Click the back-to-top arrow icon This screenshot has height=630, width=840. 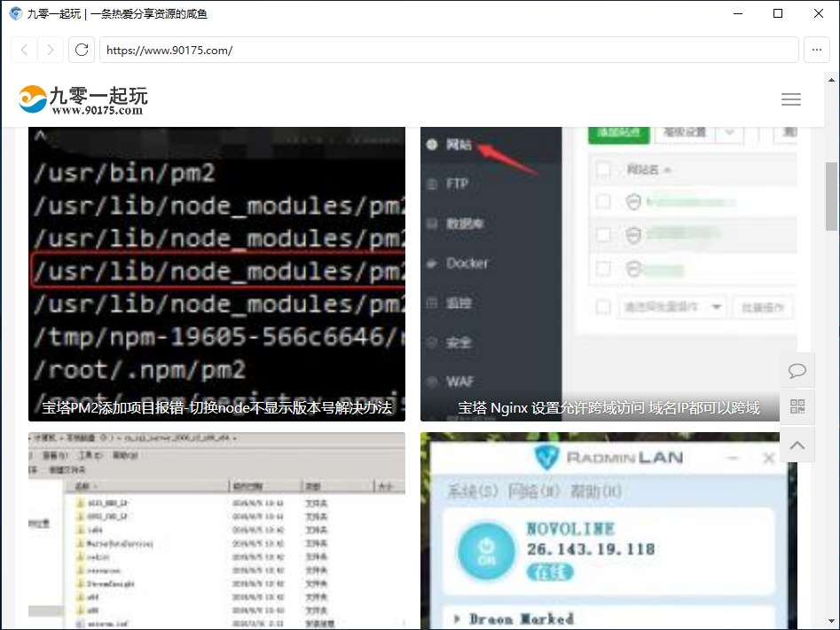(x=797, y=445)
